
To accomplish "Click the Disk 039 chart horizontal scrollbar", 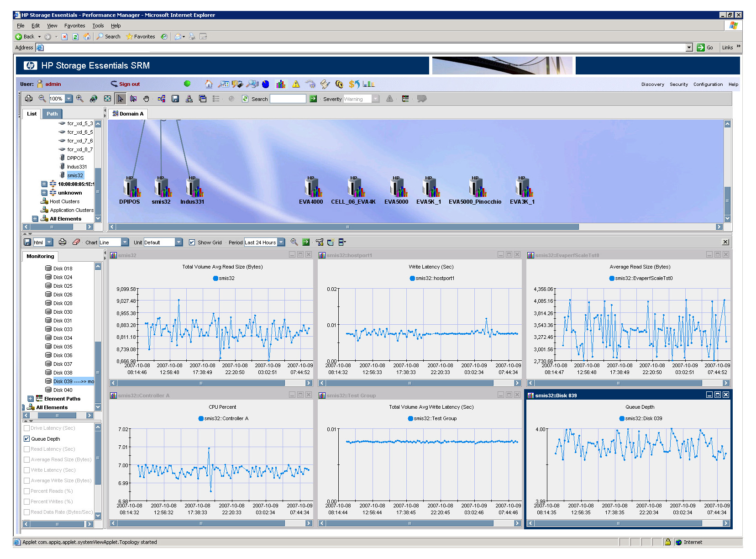I will [628, 523].
